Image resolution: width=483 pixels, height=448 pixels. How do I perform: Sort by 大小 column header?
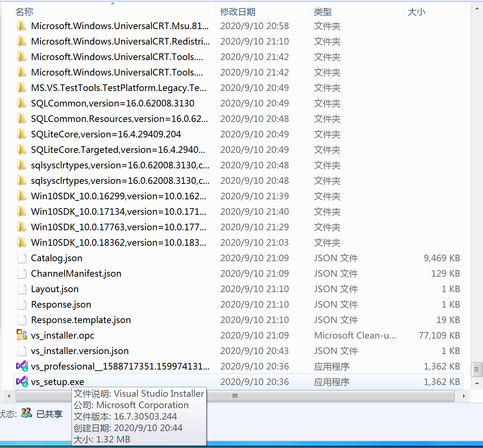coord(416,12)
